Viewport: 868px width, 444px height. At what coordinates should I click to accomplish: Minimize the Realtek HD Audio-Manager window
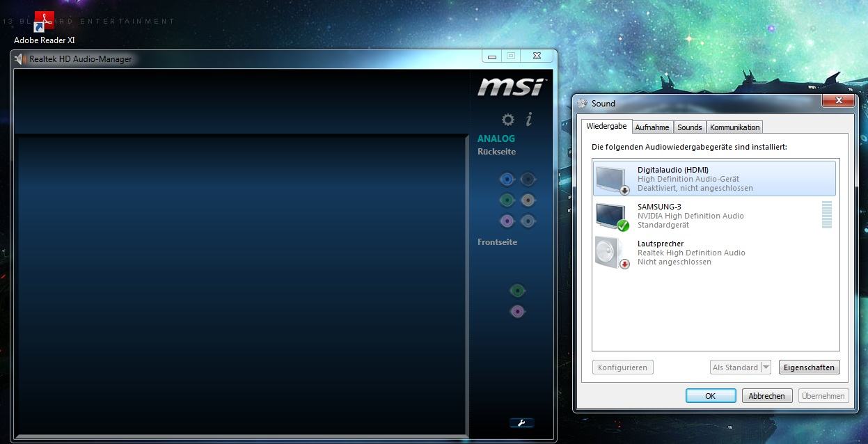tap(492, 56)
